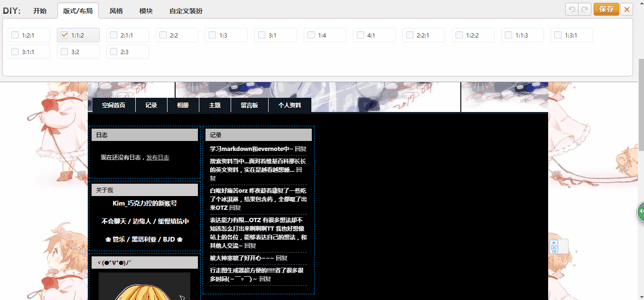Viewport: 644px width, 300px height.
Task: Select the 2:1:1 layout checkbox
Action: point(114,35)
